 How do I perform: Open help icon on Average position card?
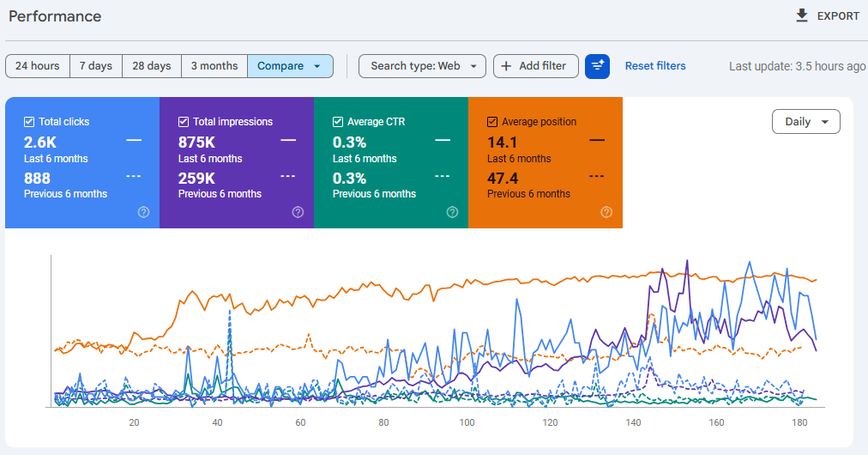(x=606, y=212)
